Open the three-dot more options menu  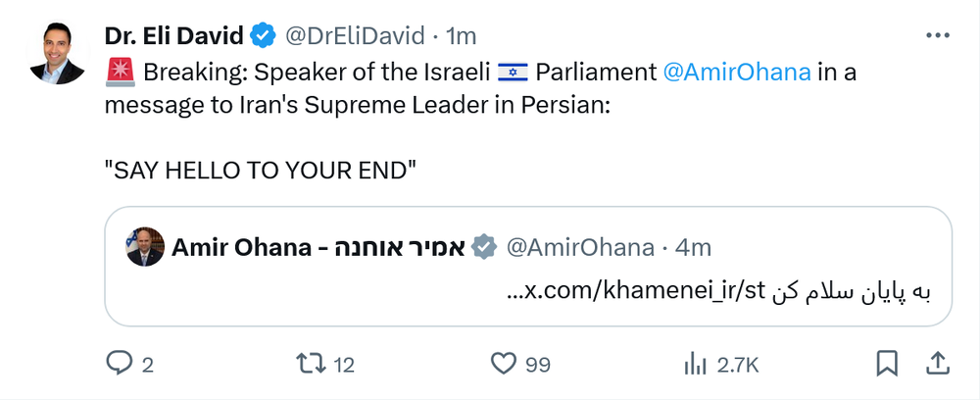click(x=936, y=35)
